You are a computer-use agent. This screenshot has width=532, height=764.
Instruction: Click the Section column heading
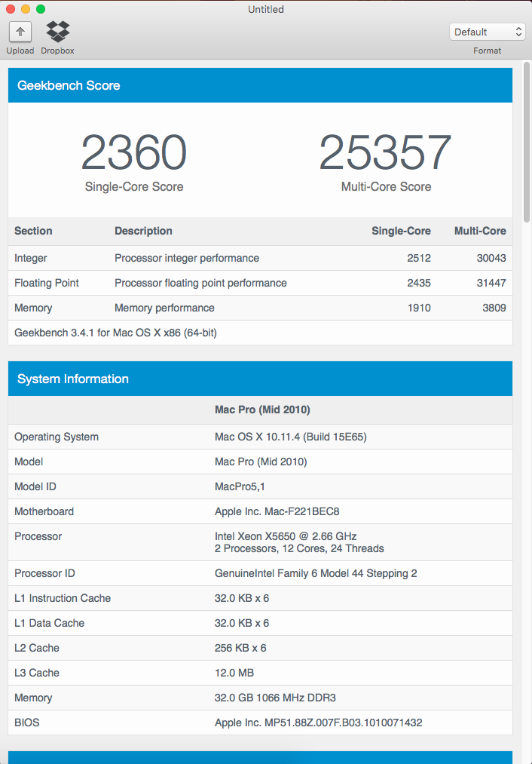(x=33, y=231)
